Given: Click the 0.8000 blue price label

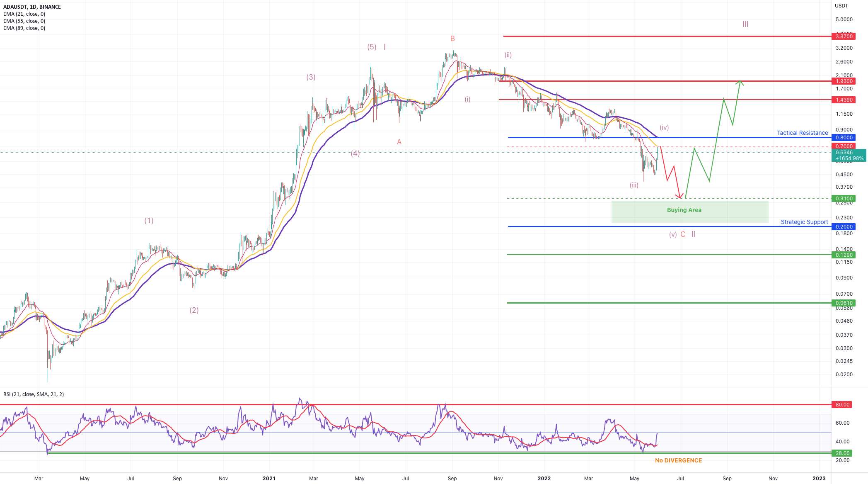Looking at the screenshot, I should (x=844, y=138).
